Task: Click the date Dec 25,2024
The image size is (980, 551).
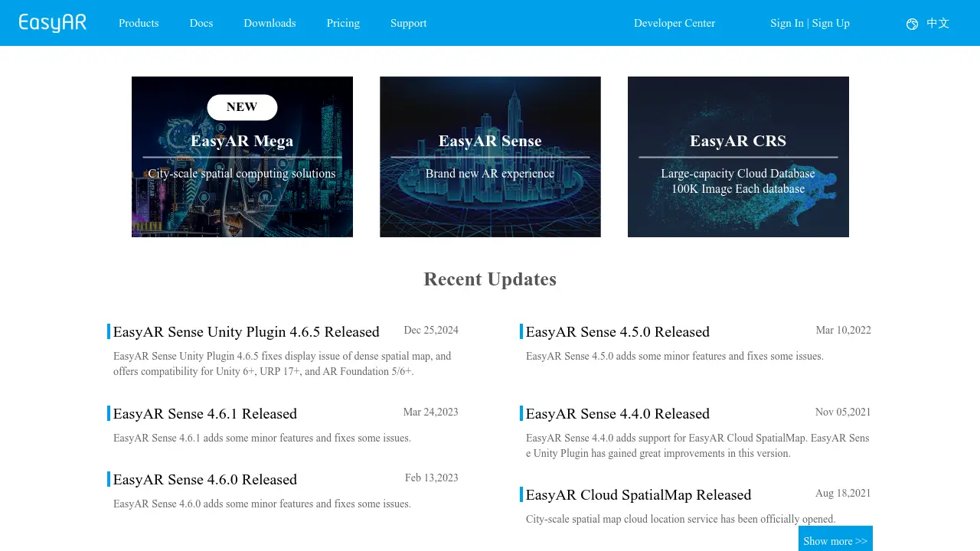Action: [431, 331]
